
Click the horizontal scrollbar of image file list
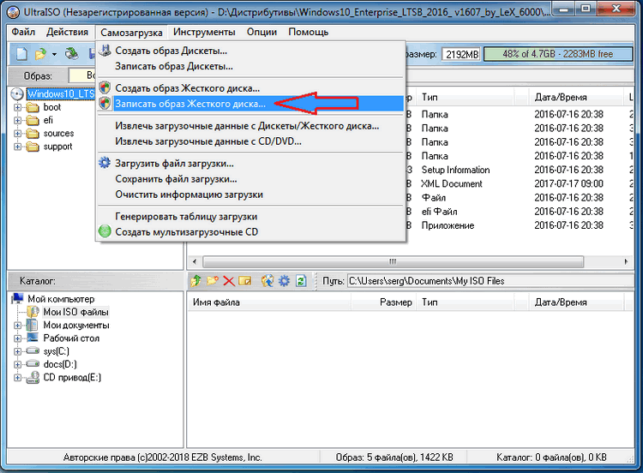pyautogui.click(x=393, y=261)
